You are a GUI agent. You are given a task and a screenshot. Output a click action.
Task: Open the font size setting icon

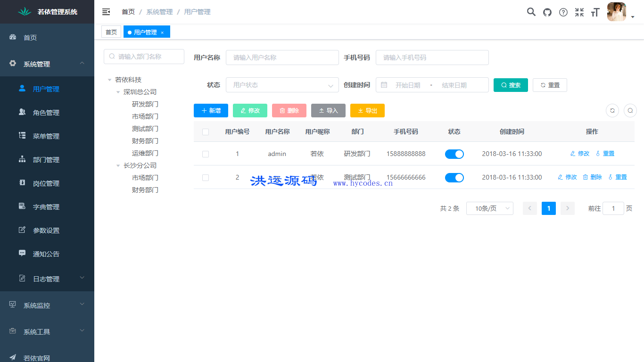click(595, 12)
